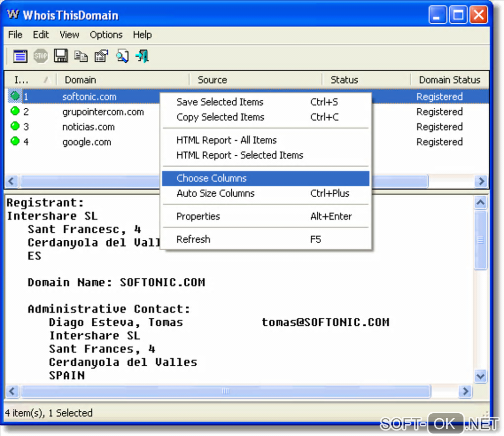The height and width of the screenshot is (436, 504).
Task: Click the tomas@SOFTONIC.COM email text
Action: click(x=325, y=322)
